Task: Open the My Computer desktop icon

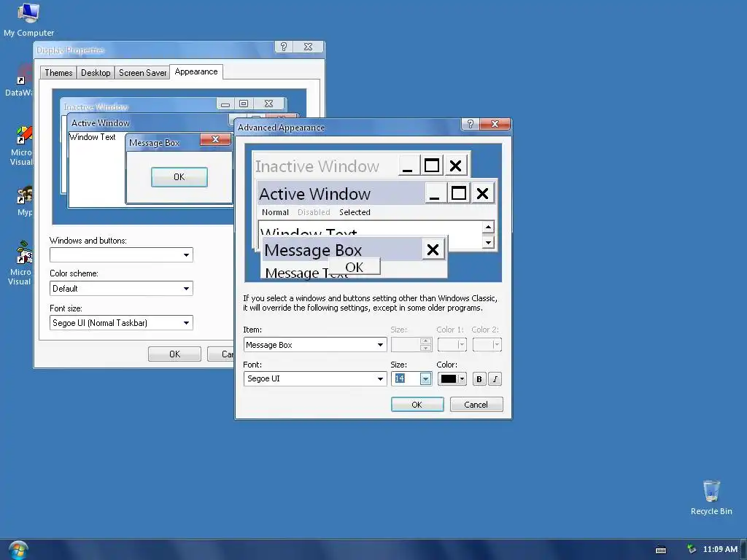Action: click(x=28, y=20)
